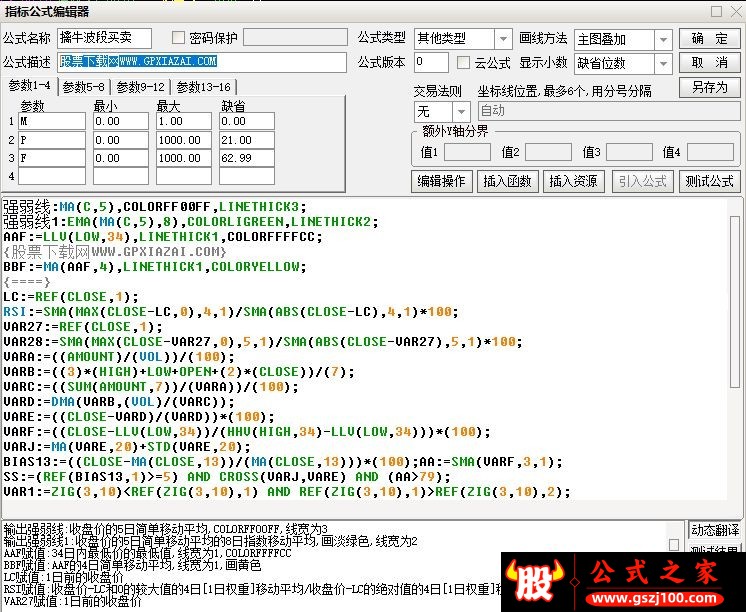The width and height of the screenshot is (746, 612).
Task: Edit parameter M minimum value 0.00
Action: click(x=120, y=121)
